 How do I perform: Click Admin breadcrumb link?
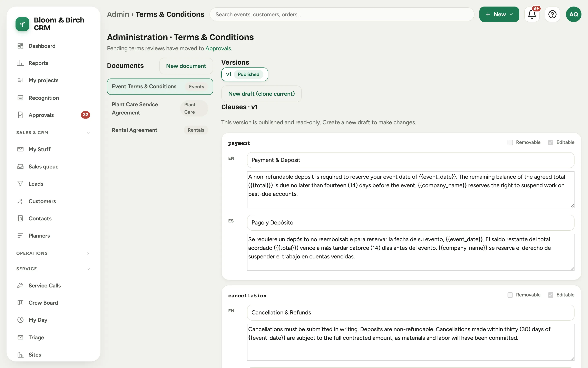click(118, 14)
